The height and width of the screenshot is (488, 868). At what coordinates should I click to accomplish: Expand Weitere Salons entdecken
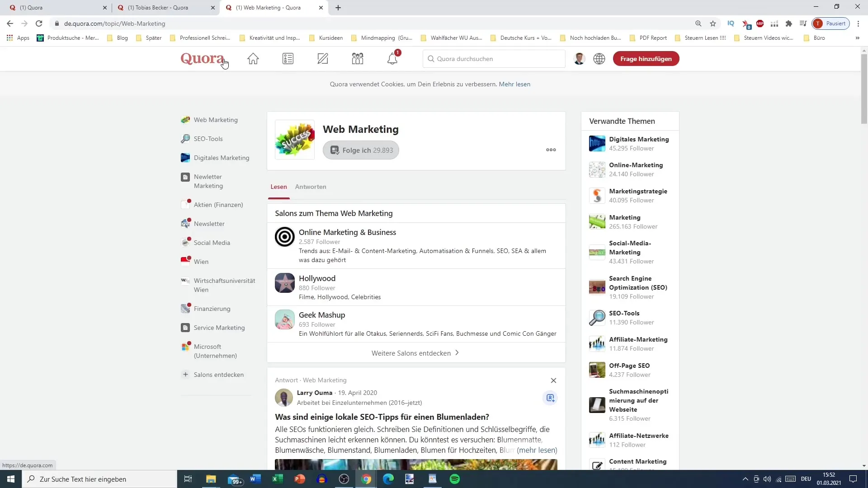click(x=416, y=353)
